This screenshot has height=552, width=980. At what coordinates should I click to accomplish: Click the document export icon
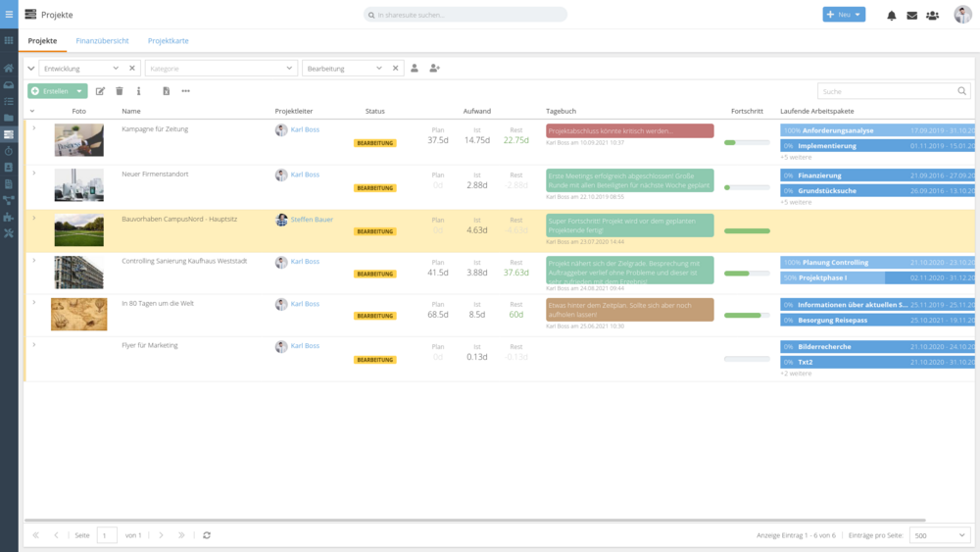[167, 91]
